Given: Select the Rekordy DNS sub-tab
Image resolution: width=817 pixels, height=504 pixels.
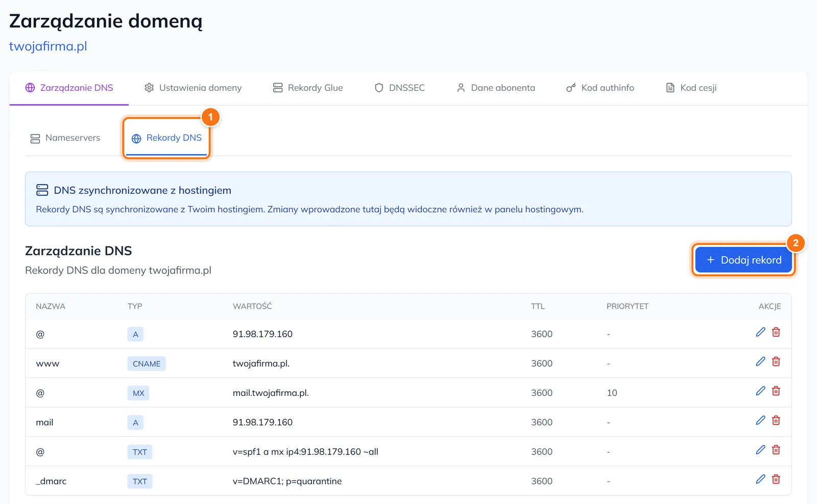Looking at the screenshot, I should pyautogui.click(x=166, y=138).
